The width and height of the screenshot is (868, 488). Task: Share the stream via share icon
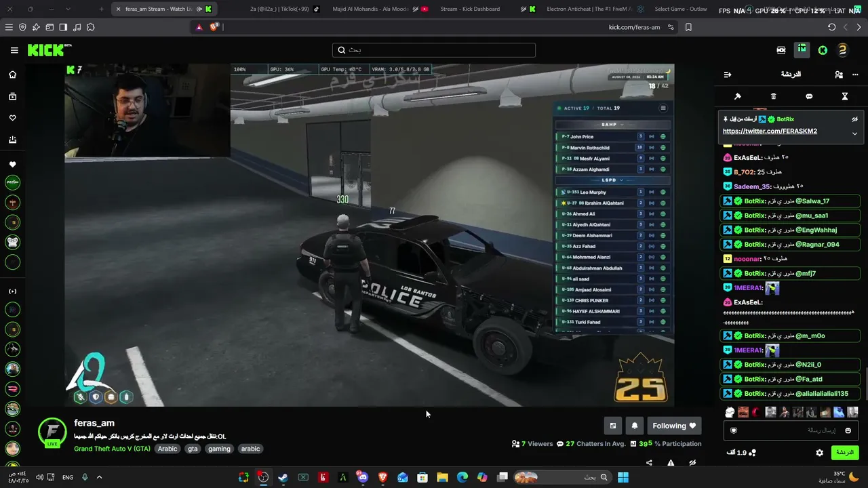pos(649,463)
